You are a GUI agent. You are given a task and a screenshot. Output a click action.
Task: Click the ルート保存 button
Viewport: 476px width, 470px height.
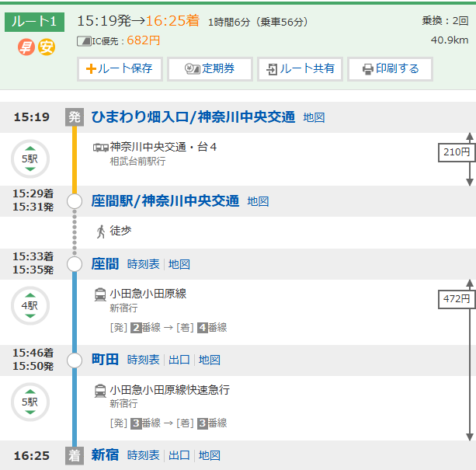(x=120, y=69)
